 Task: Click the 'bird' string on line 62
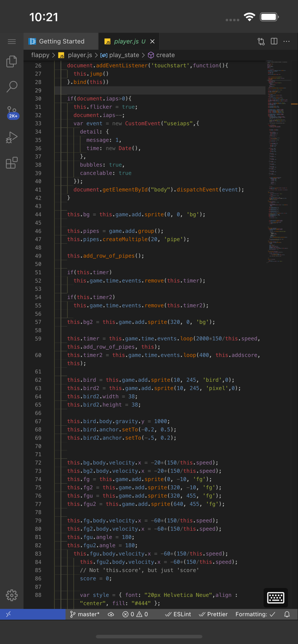tap(213, 380)
